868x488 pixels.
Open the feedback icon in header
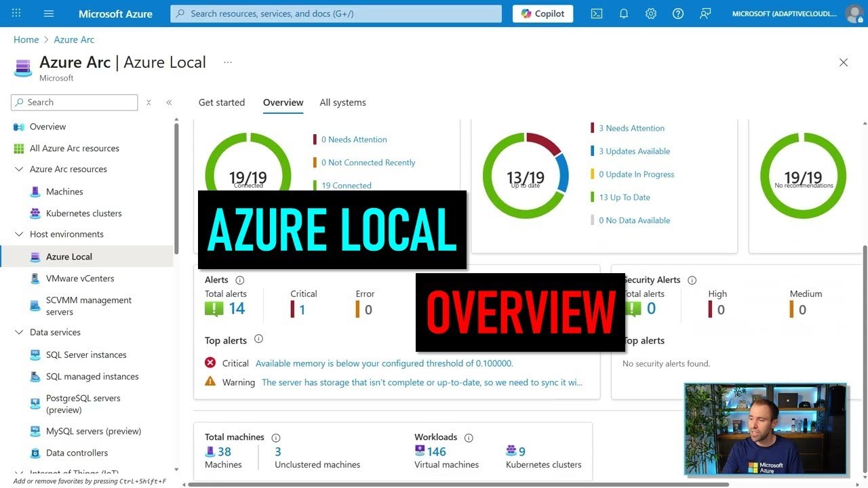705,14
